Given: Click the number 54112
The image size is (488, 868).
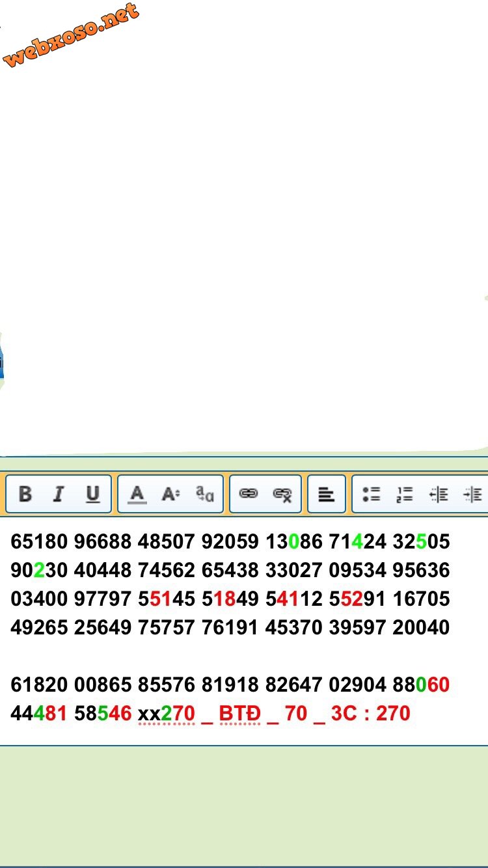Looking at the screenshot, I should [294, 599].
